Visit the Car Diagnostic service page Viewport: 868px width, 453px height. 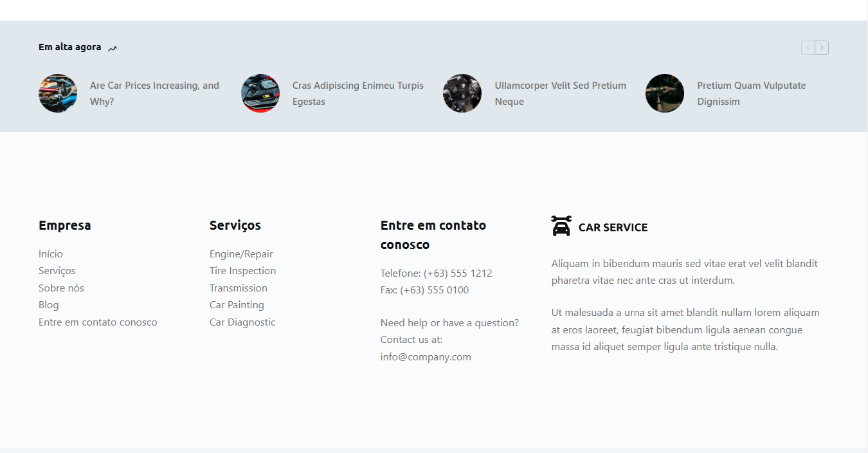(x=242, y=322)
